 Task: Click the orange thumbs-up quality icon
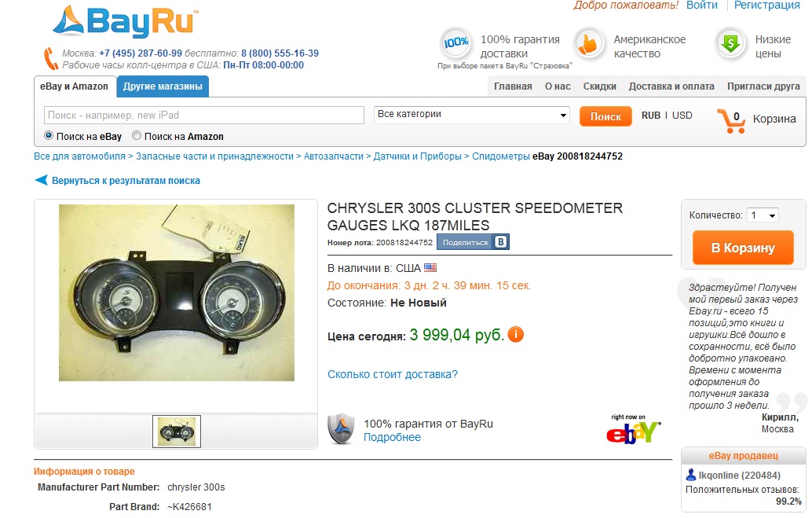point(589,44)
